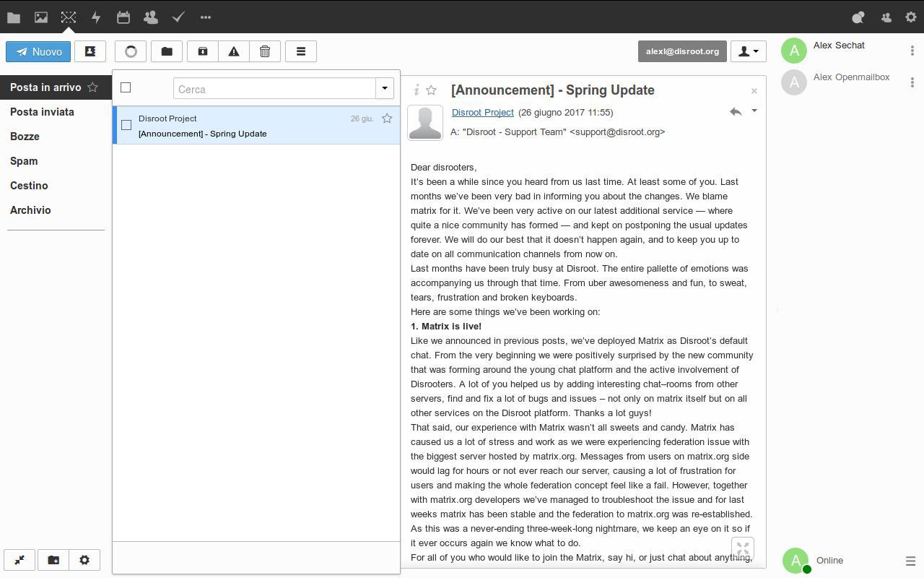Screen dimensions: 924x578
Task: Open the settings gear in the top bar
Action: pos(911,17)
